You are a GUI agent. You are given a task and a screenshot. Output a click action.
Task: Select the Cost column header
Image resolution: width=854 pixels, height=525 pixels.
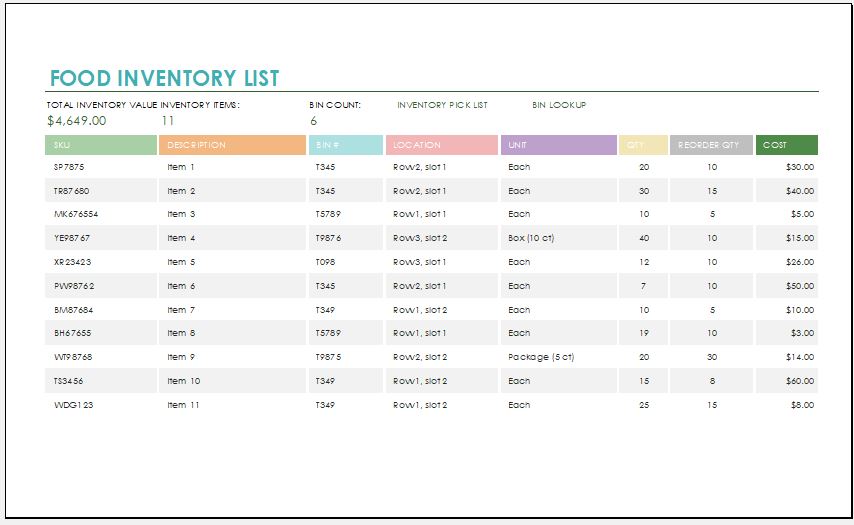point(786,145)
